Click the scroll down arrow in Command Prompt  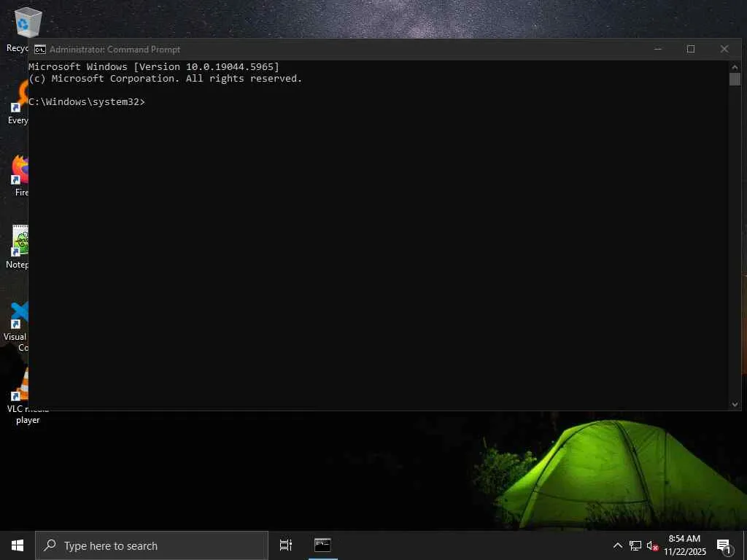pyautogui.click(x=735, y=404)
